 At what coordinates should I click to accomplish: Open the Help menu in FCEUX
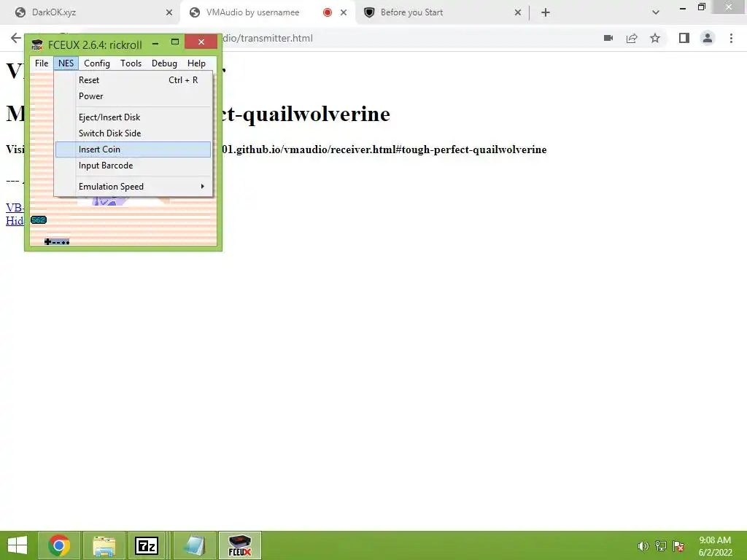[196, 63]
